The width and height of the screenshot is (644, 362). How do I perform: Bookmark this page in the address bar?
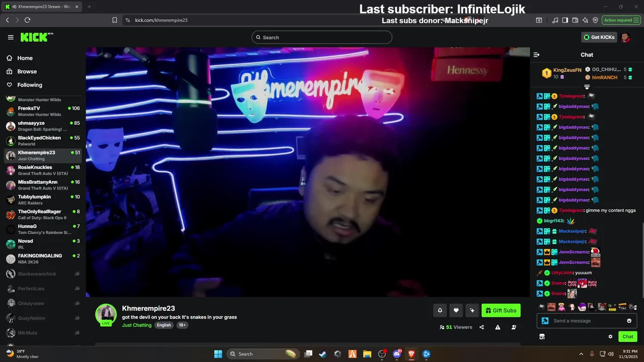(115, 20)
